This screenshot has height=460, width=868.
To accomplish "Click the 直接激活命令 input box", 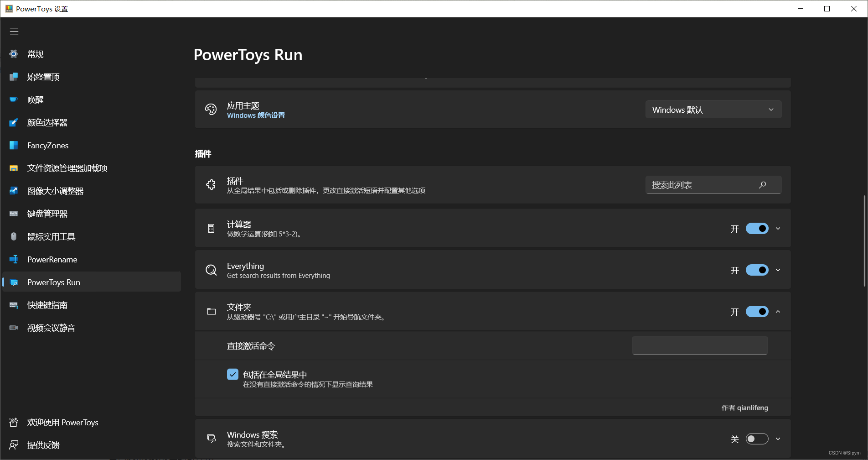I will pos(700,345).
